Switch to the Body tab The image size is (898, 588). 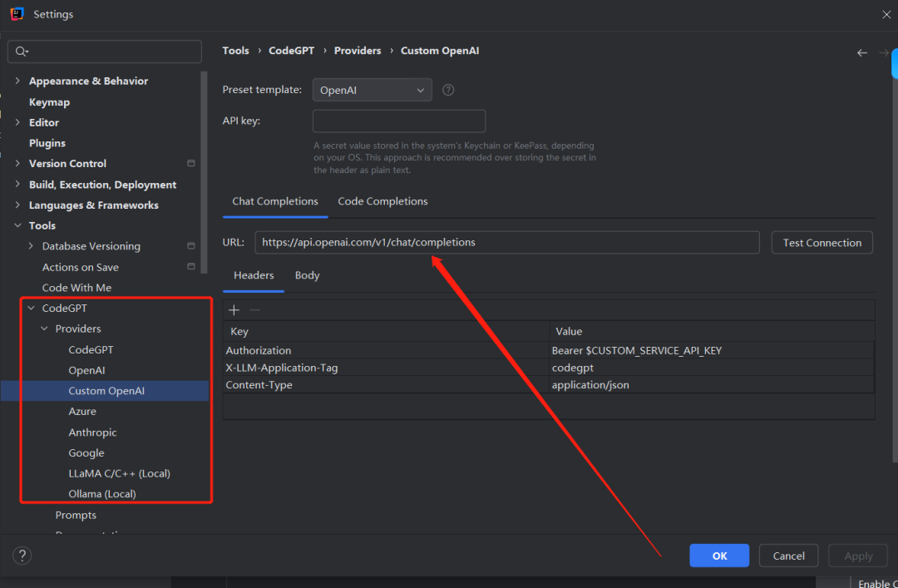coord(307,275)
